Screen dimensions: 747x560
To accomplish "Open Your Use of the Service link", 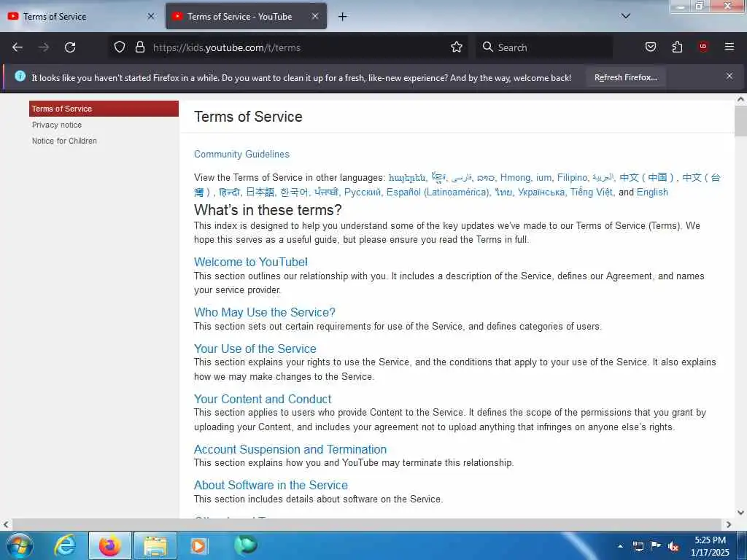I will click(x=255, y=349).
